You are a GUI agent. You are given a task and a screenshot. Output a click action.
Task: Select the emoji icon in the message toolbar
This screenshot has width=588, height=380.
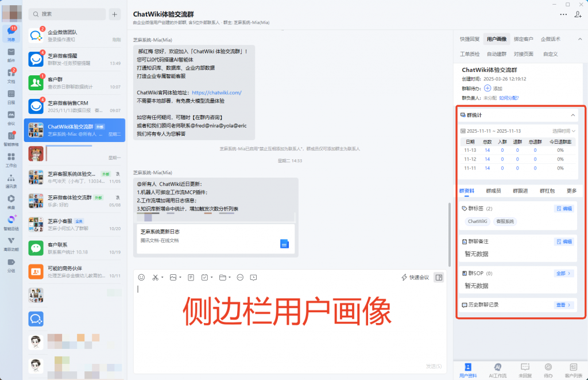(x=142, y=277)
